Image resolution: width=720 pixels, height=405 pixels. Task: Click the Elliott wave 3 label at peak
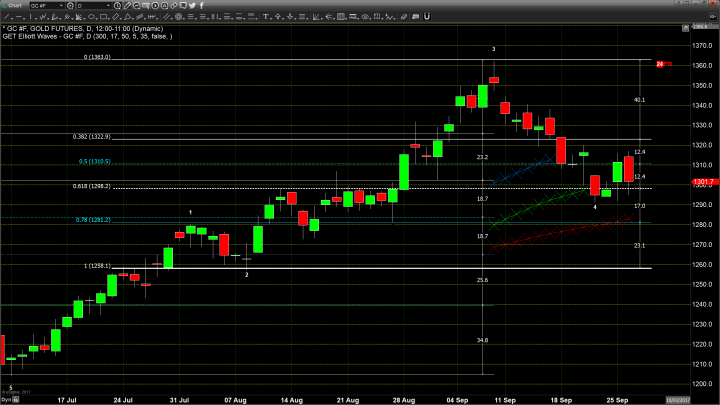pos(494,49)
